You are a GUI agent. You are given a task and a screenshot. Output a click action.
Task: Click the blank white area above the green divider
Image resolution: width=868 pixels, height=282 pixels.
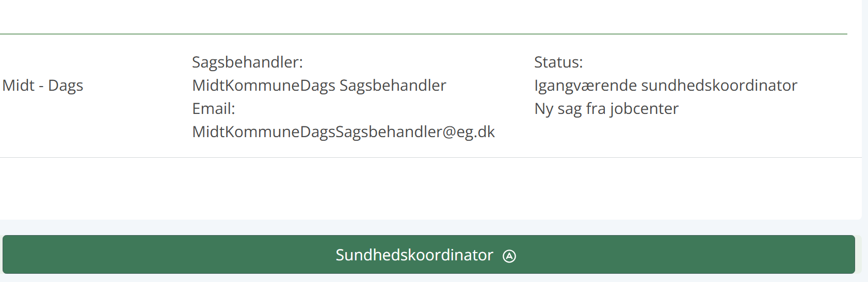pyautogui.click(x=424, y=16)
